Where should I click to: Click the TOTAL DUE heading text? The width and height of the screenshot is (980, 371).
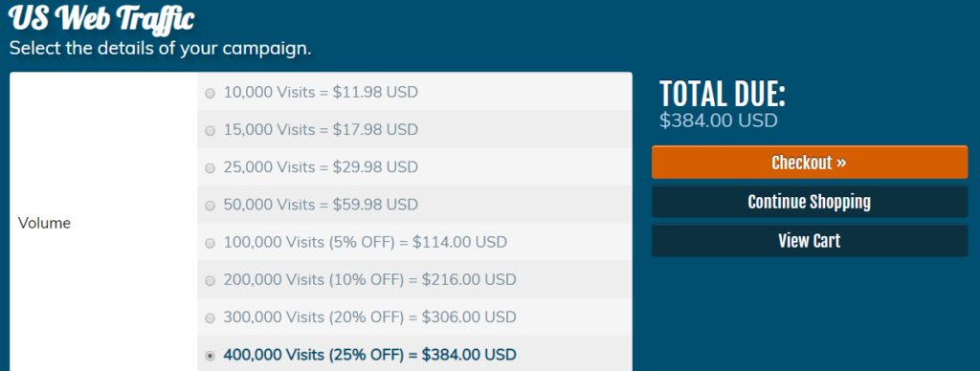click(x=723, y=95)
